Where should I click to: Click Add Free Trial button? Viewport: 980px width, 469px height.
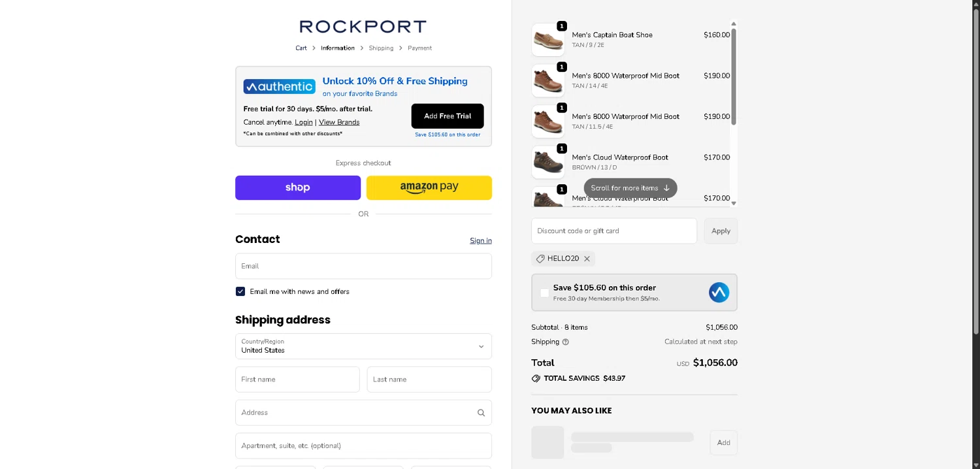pyautogui.click(x=448, y=116)
